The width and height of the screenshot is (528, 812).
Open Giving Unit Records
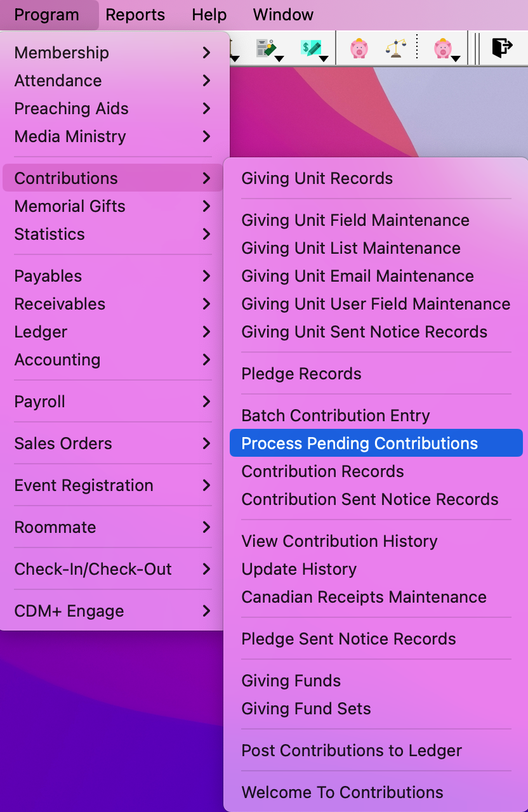(x=317, y=178)
